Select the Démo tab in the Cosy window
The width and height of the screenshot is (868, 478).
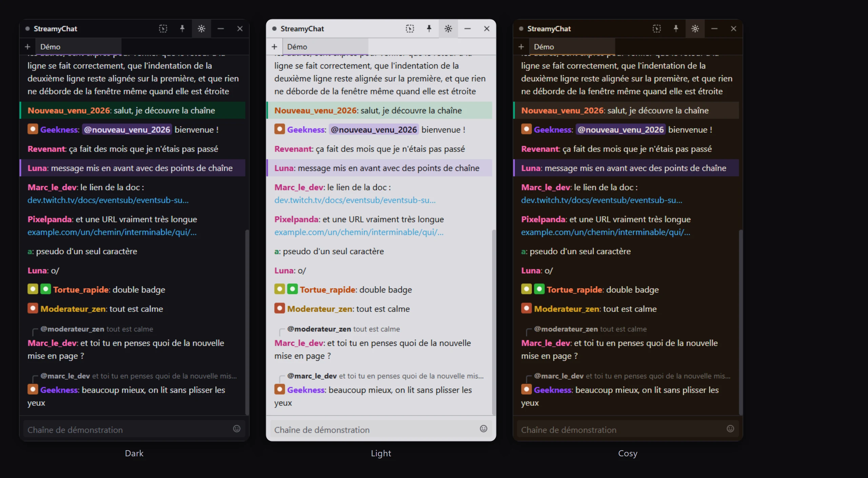click(572, 47)
